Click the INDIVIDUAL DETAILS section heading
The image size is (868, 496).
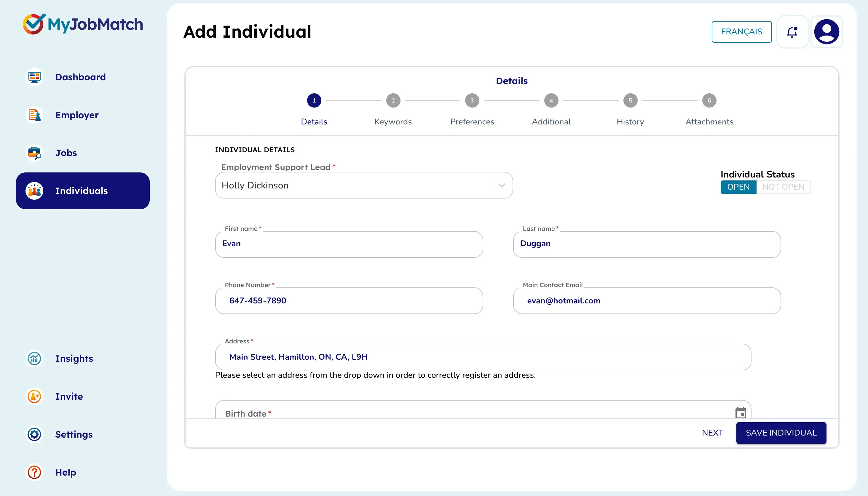pos(255,150)
